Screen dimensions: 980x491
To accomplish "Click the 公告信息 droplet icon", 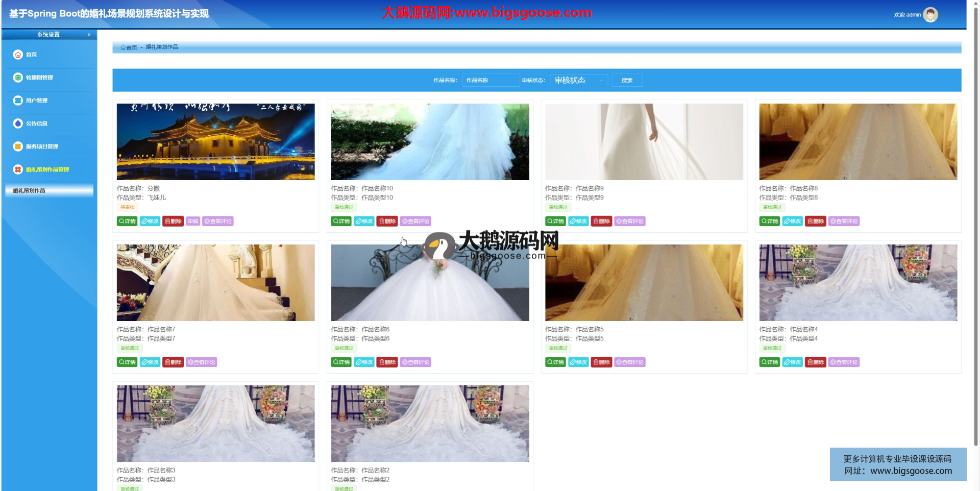I will 18,124.
